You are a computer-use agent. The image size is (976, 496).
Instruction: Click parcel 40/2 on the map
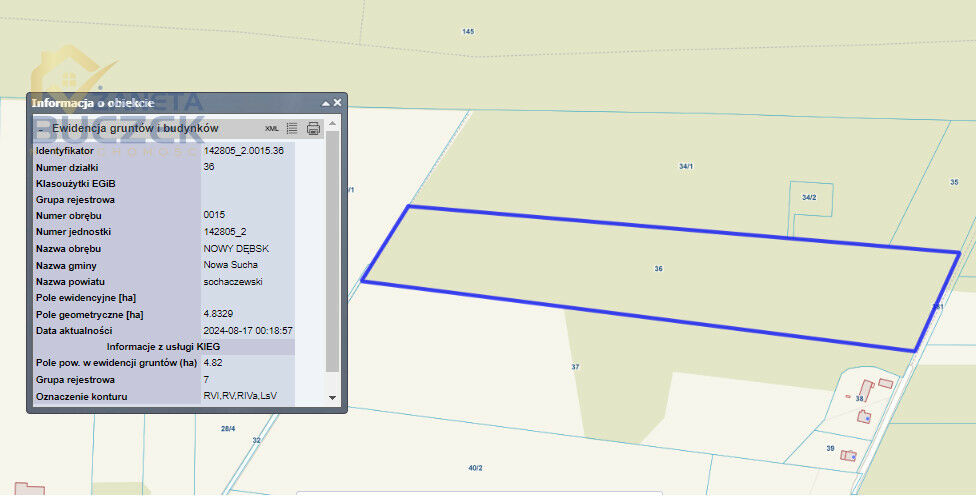click(475, 467)
